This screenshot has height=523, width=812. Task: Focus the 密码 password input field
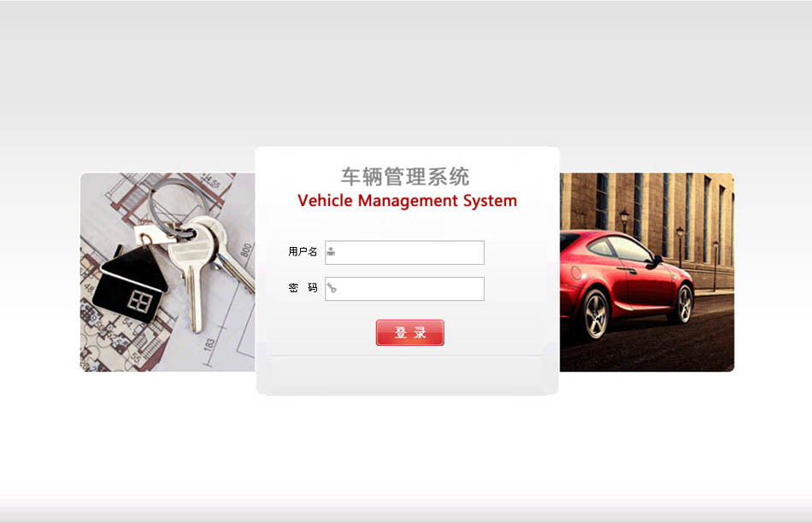click(x=404, y=289)
